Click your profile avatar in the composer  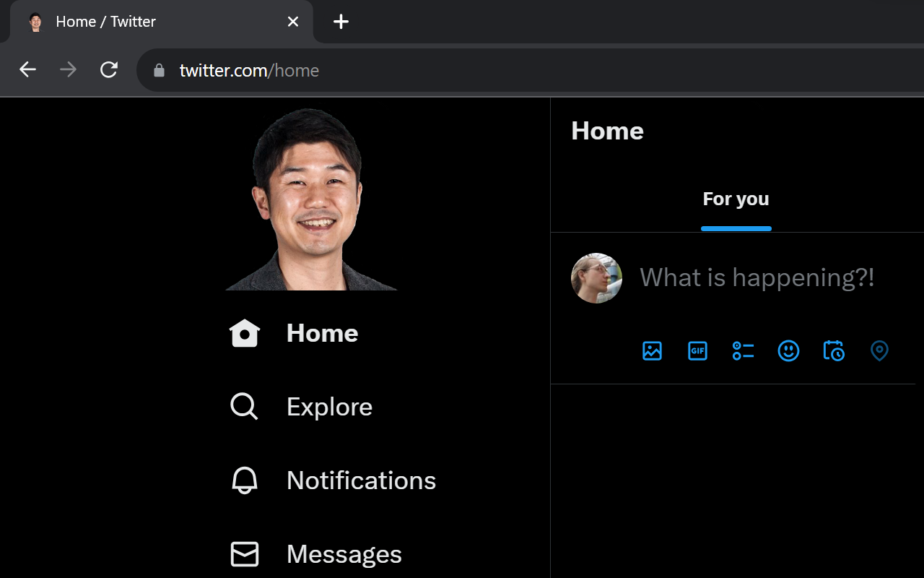(x=596, y=278)
